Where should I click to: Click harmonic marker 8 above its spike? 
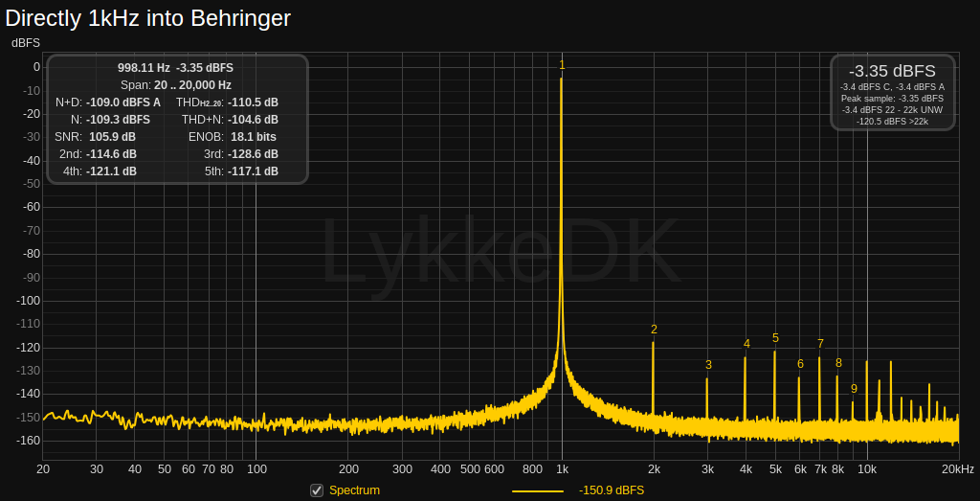(838, 363)
